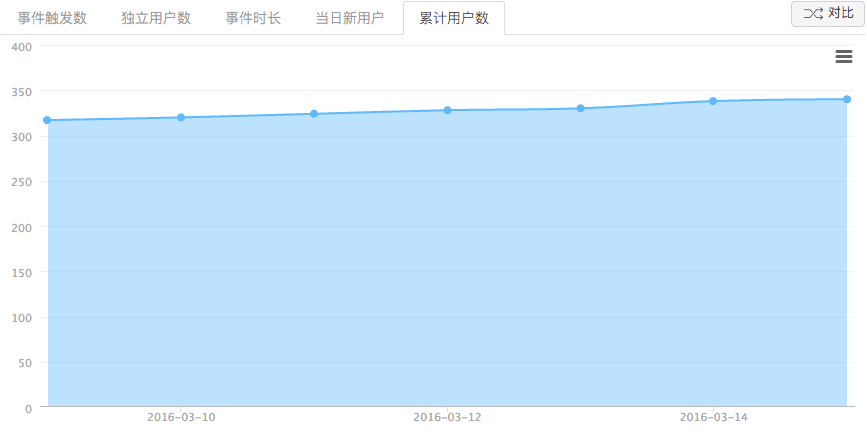Open the 事件时长 tab
Viewport: 867px width, 432px height.
click(x=253, y=18)
